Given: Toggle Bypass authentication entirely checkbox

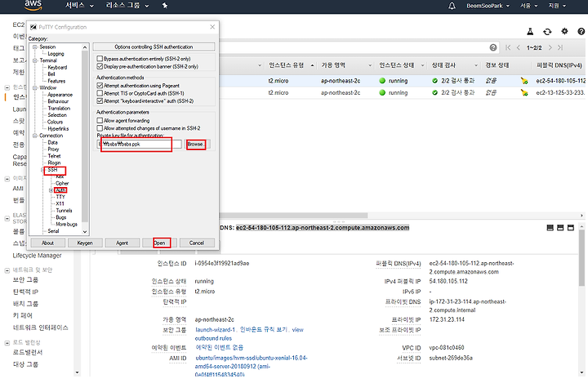Looking at the screenshot, I should point(100,59).
